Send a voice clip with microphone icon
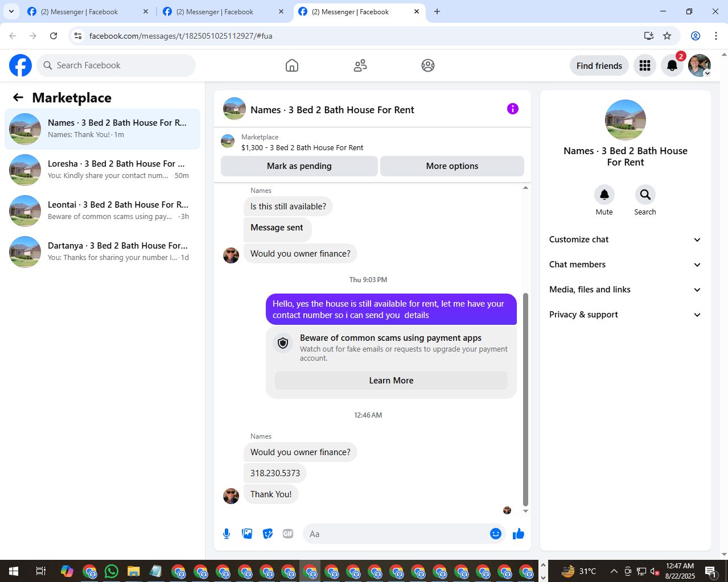728x582 pixels. [227, 534]
